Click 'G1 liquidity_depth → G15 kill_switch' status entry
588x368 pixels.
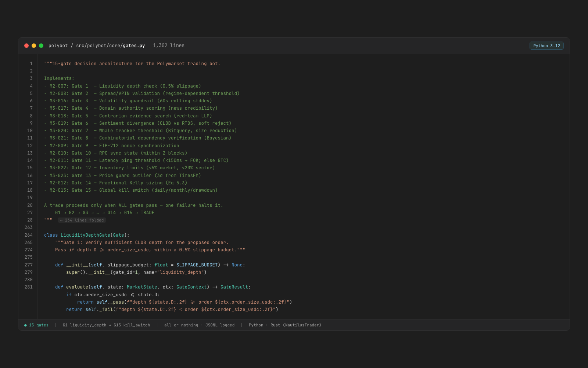(106, 325)
